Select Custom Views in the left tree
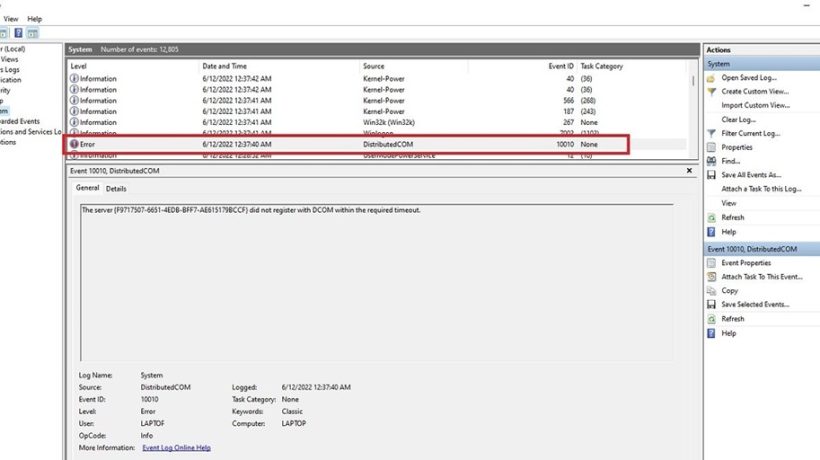The image size is (820, 460). [x=9, y=59]
